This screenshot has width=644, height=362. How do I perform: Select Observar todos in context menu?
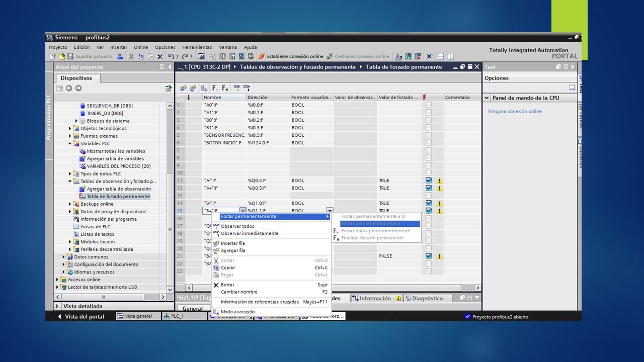pos(237,226)
